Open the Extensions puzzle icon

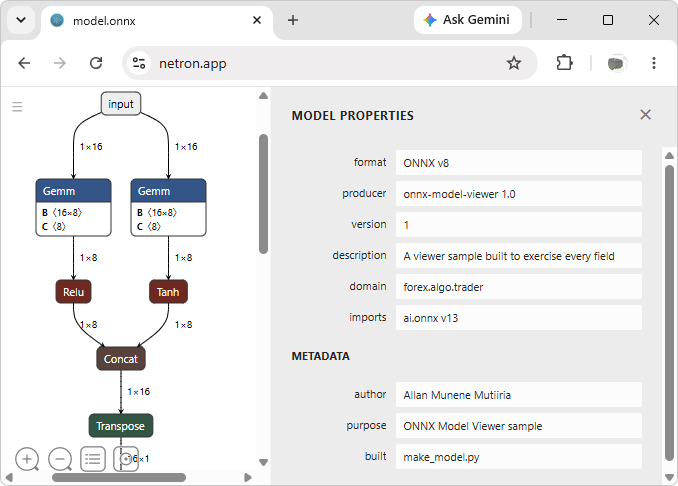pyautogui.click(x=564, y=63)
